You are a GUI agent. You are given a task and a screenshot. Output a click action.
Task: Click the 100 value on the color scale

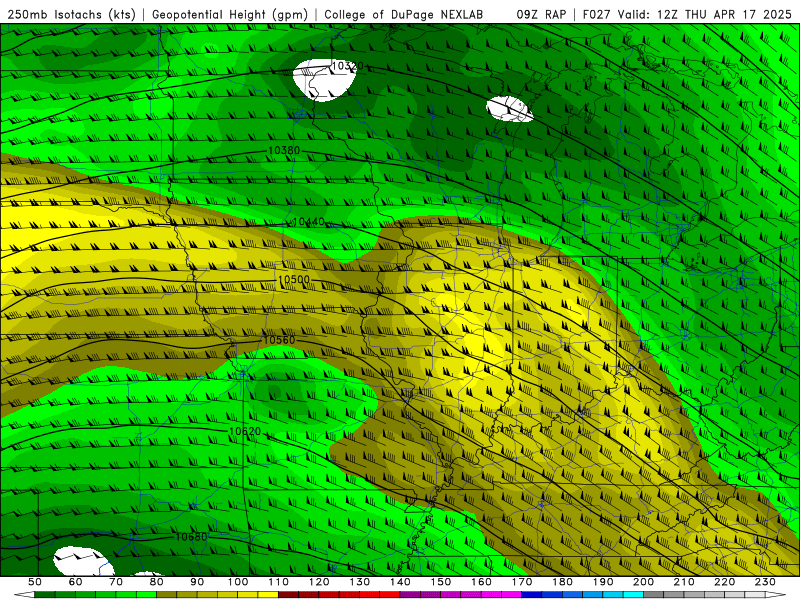[238, 582]
